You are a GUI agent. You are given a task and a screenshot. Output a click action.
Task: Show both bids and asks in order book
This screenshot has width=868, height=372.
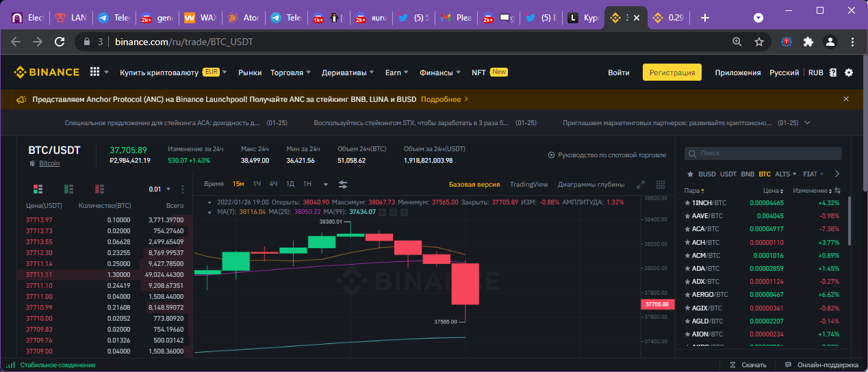38,189
